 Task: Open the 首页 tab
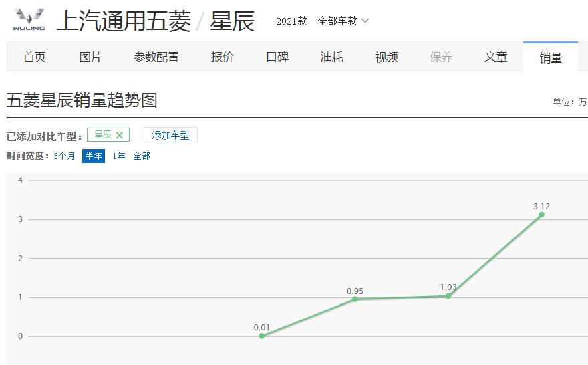[x=35, y=57]
